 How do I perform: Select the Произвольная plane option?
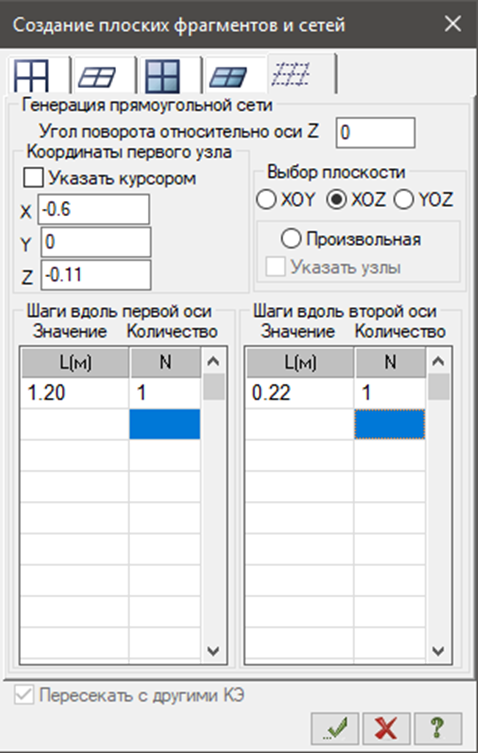click(x=291, y=239)
